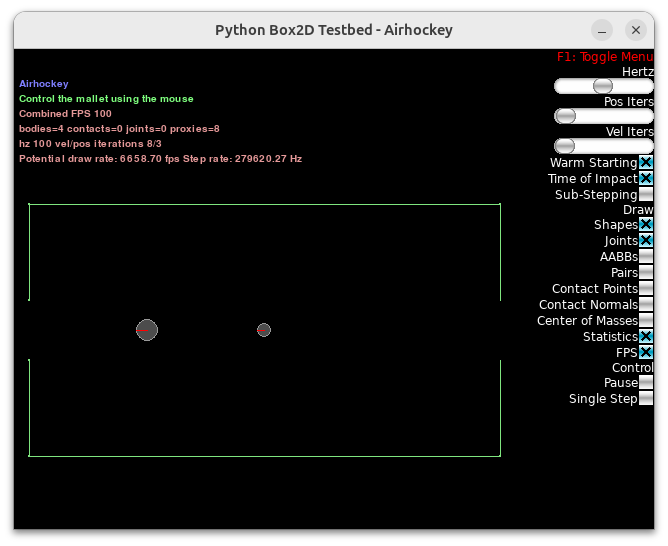The height and width of the screenshot is (546, 668).
Task: Check the Single Step box
Action: (x=646, y=399)
